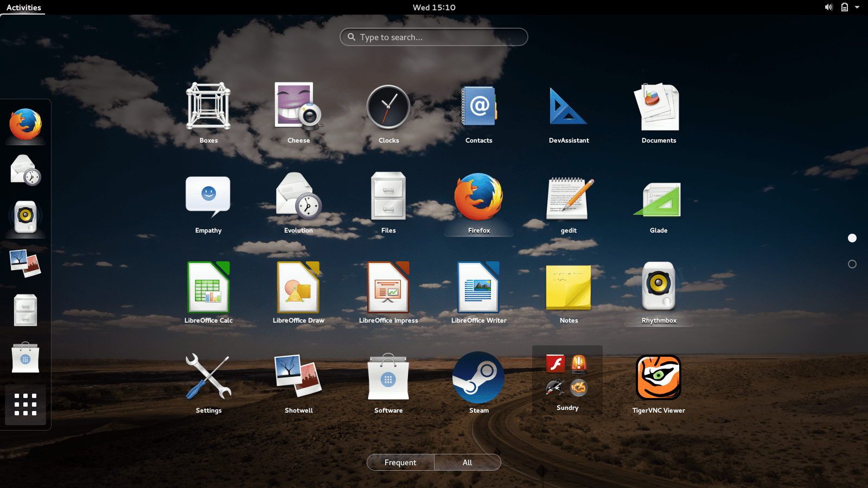Expand the system menu arrow
Screen dimensions: 868x488
857,7
